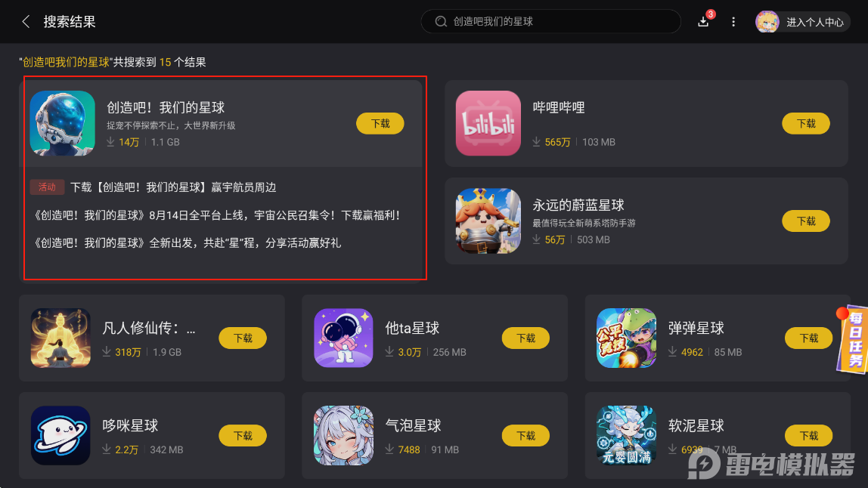Download 气泡星球 game

tap(525, 436)
